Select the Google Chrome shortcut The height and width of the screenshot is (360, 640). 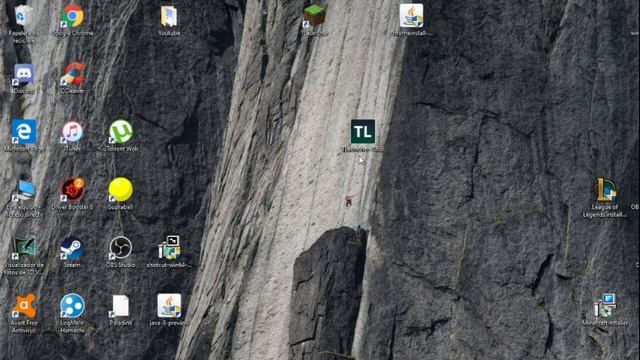coord(72,16)
